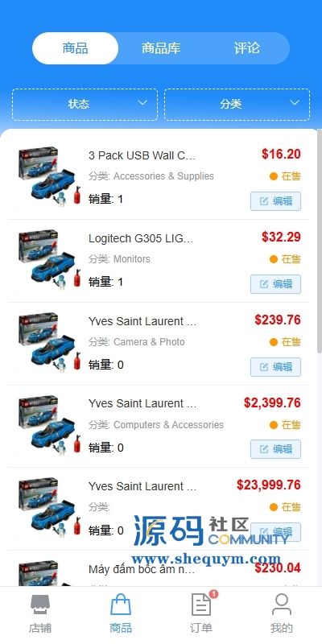
Task: Click 编辑 pencil icon for 3 Pack USB Wall Charger
Action: [264, 200]
